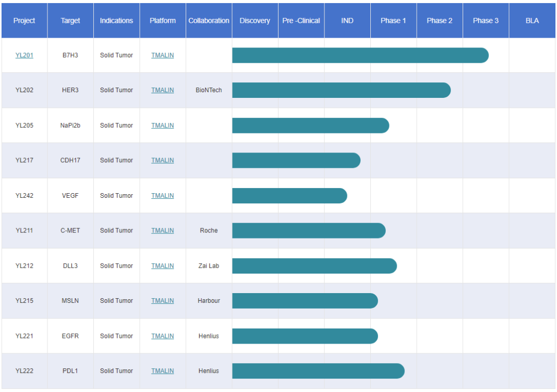Open the YL201 project link
The width and height of the screenshot is (557, 392).
point(24,55)
